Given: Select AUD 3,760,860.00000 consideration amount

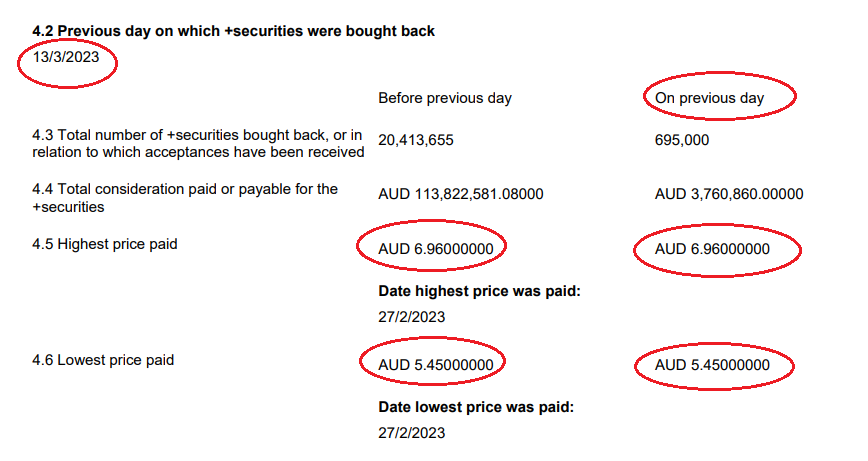Looking at the screenshot, I should 729,194.
